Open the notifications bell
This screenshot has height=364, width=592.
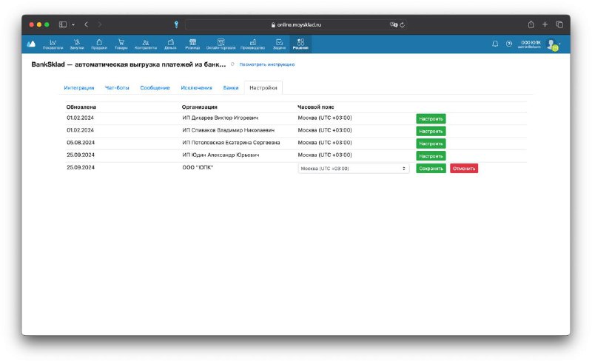pyautogui.click(x=495, y=44)
